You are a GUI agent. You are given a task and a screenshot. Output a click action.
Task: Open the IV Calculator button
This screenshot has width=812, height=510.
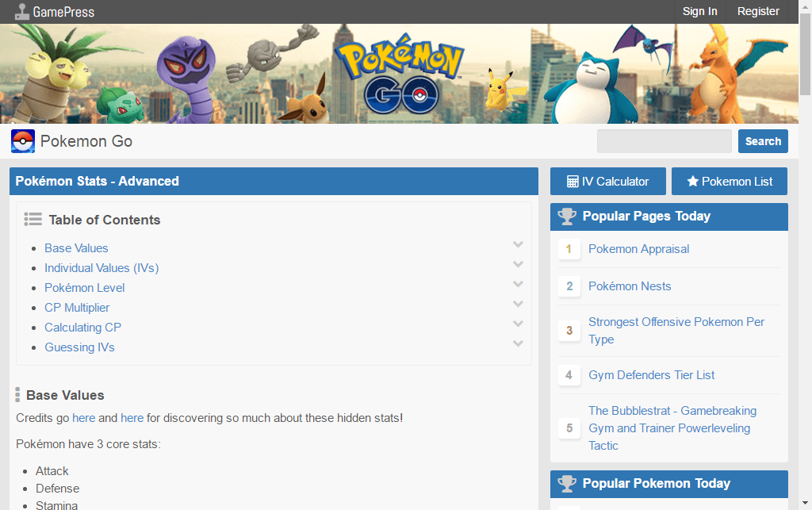[x=608, y=181]
